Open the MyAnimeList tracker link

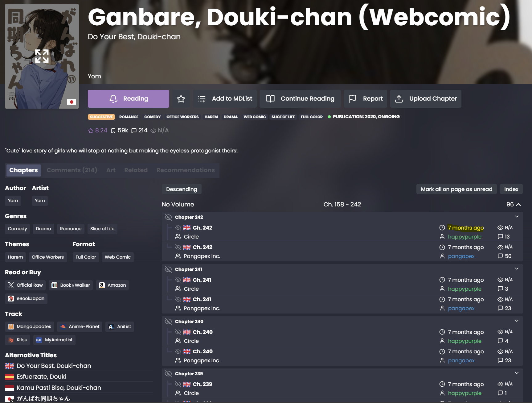pos(54,340)
